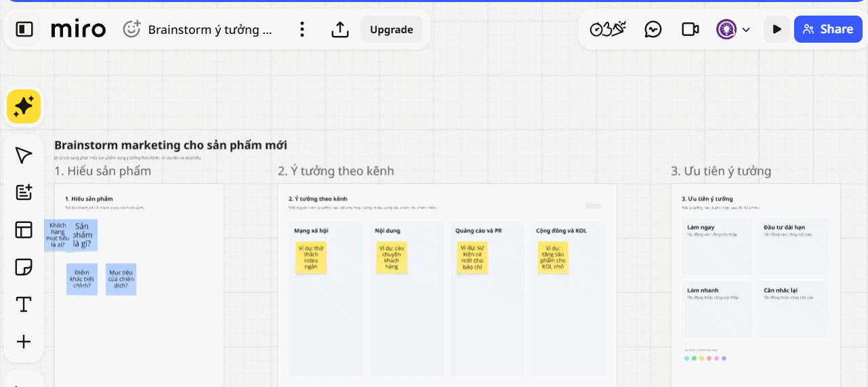Click the user avatar
868x387 pixels.
726,29
